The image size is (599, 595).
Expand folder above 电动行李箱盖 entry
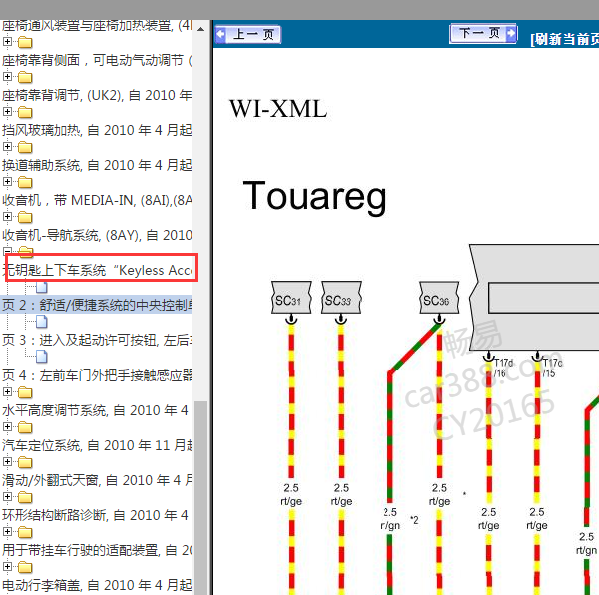click(x=7, y=566)
